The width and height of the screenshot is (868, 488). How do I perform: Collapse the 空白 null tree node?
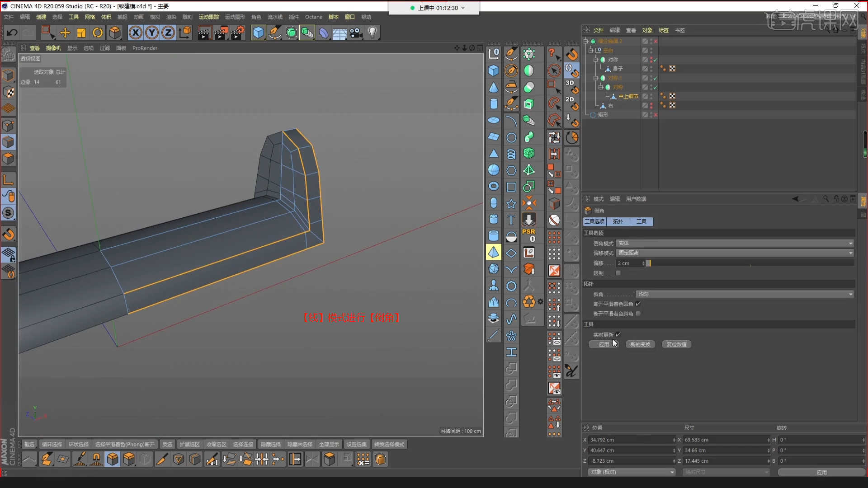591,50
